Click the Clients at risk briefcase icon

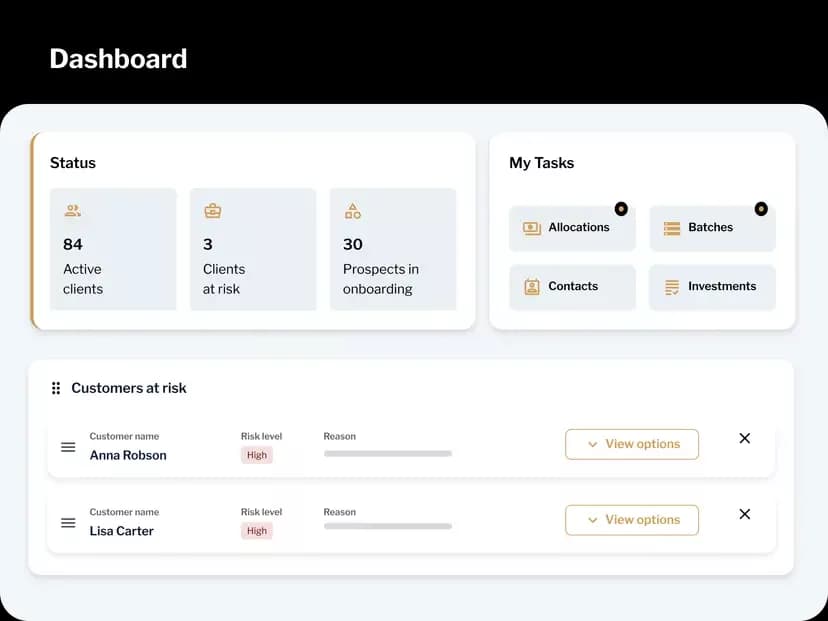pos(212,211)
